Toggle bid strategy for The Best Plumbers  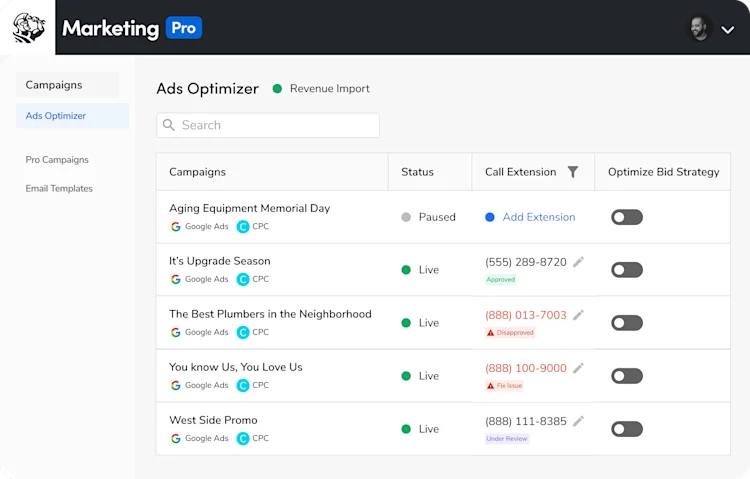(x=627, y=323)
